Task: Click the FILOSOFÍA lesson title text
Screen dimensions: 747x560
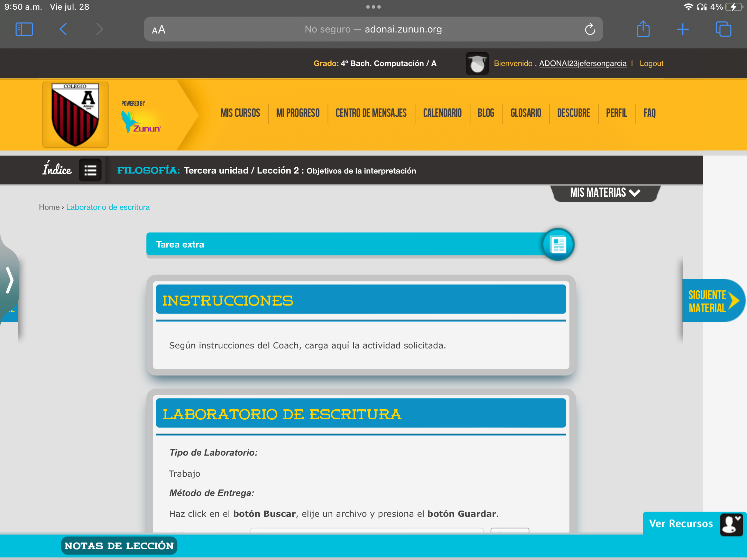Action: tap(266, 170)
